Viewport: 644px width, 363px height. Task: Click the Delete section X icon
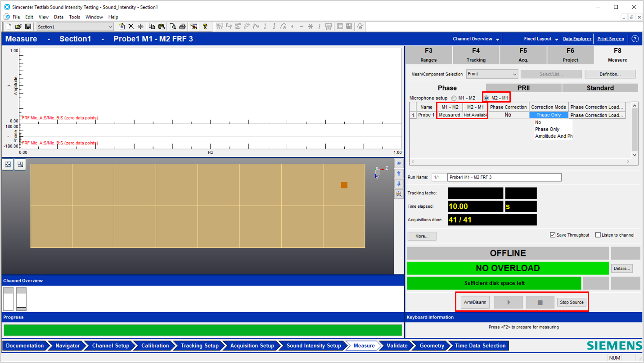coord(131,27)
